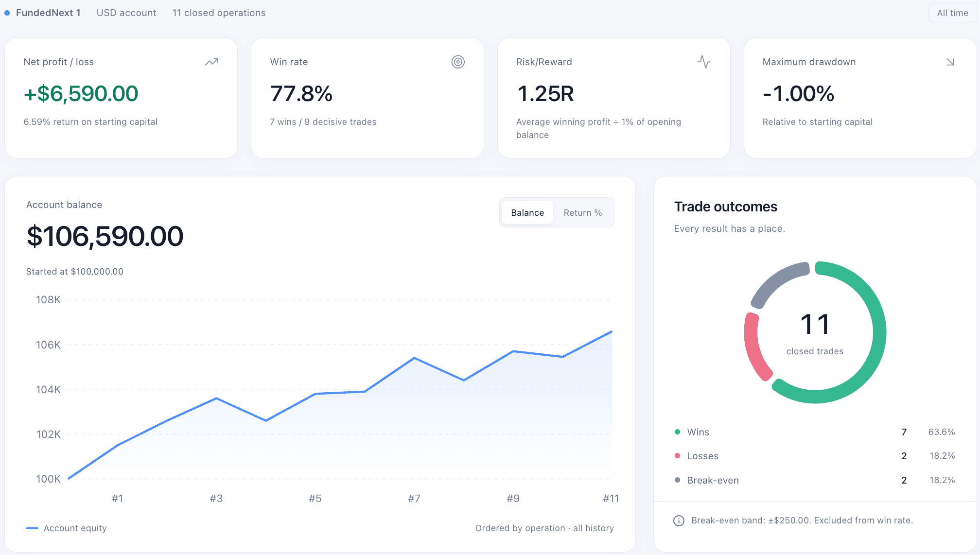Click the #7 label on chart x-axis

pos(414,499)
